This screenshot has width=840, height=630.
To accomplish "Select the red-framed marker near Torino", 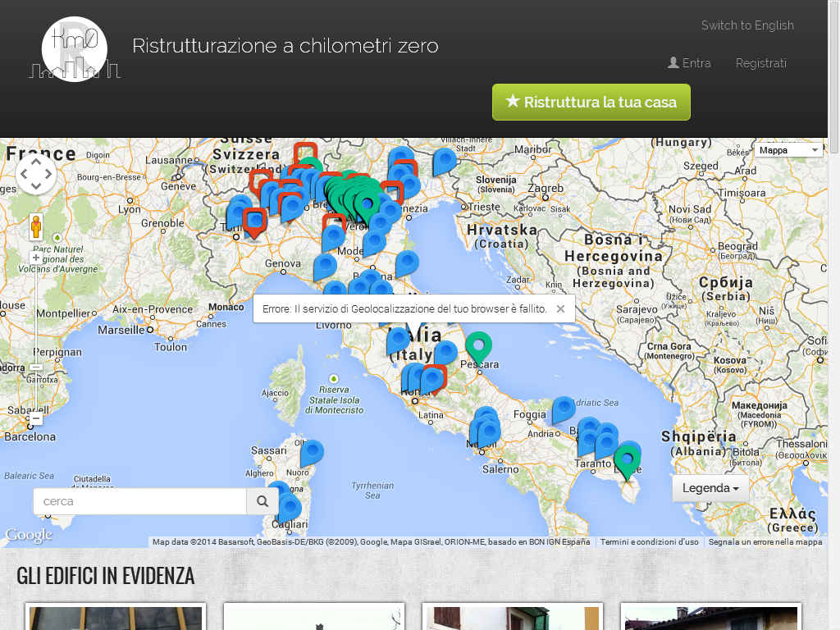I will pyautogui.click(x=255, y=221).
